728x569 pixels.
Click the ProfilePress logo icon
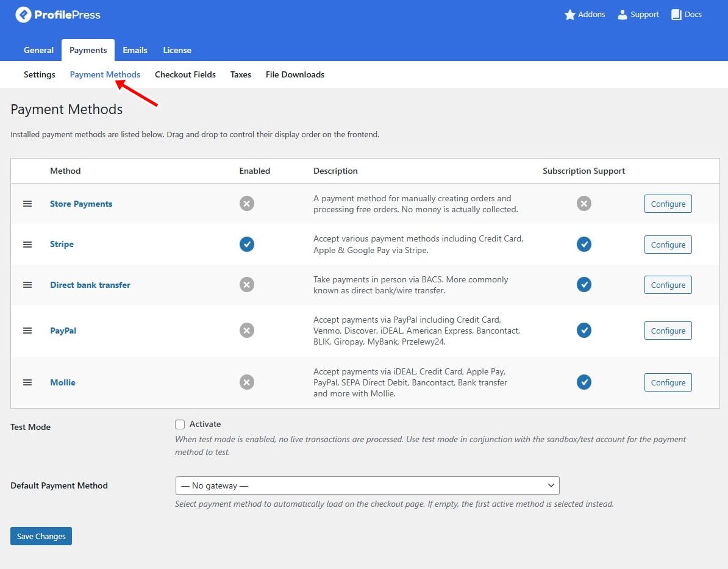coord(23,15)
